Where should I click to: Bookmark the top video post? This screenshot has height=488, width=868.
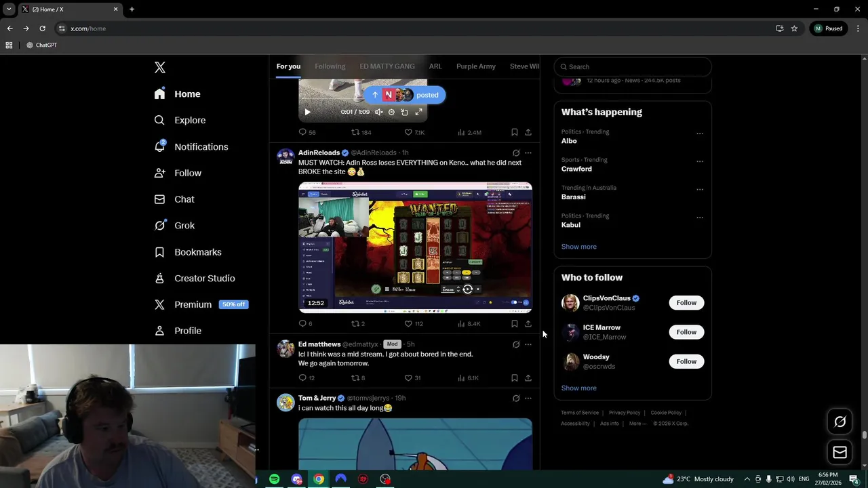pos(514,132)
